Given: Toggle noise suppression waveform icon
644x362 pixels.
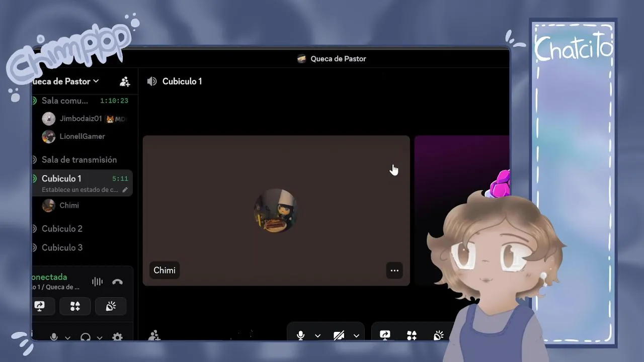Looking at the screenshot, I should pos(97,282).
